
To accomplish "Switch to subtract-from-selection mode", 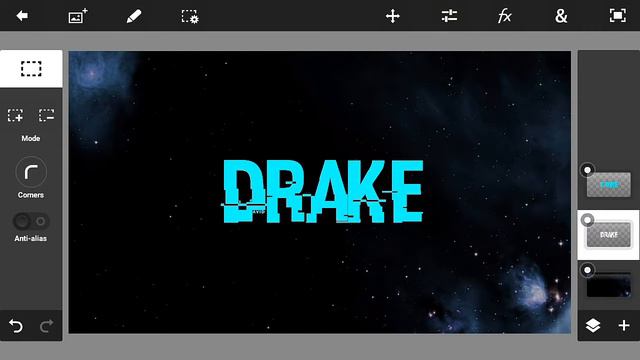I will click(x=47, y=116).
